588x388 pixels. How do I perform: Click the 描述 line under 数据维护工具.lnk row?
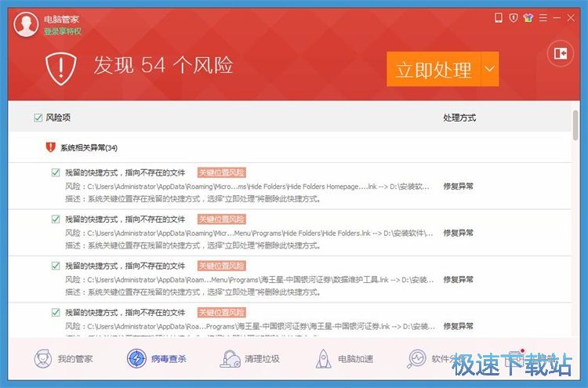click(x=193, y=292)
